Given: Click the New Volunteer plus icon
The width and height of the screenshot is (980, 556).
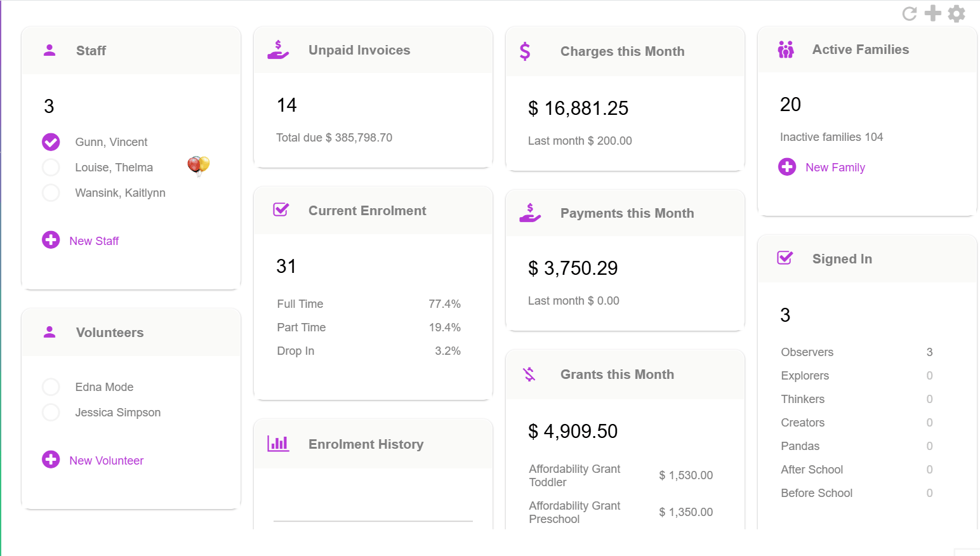Looking at the screenshot, I should coord(51,460).
